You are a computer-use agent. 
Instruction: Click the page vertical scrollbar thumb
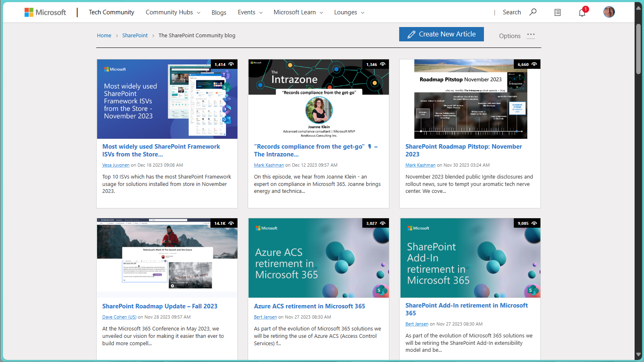638,48
